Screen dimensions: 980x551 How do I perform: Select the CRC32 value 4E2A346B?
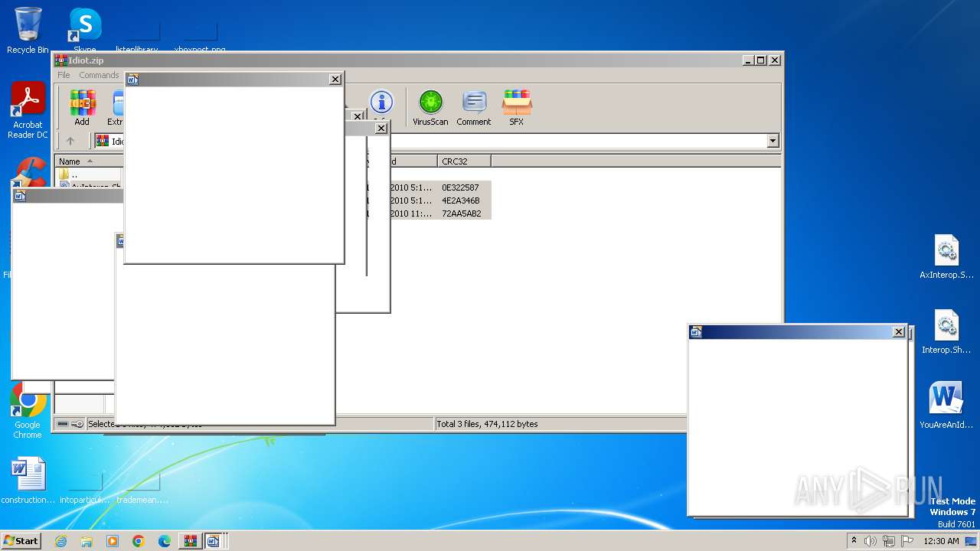[460, 201]
